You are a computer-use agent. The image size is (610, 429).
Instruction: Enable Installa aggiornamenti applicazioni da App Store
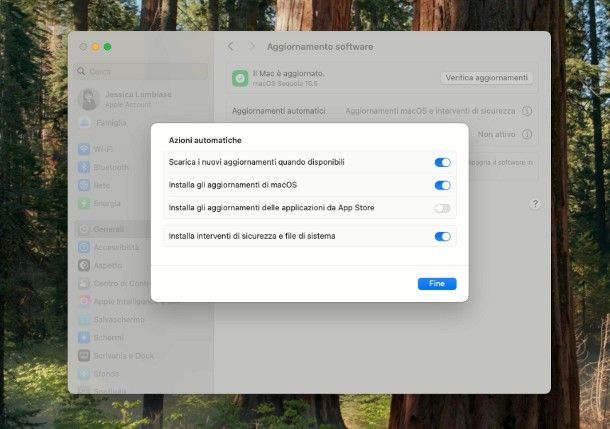(442, 208)
